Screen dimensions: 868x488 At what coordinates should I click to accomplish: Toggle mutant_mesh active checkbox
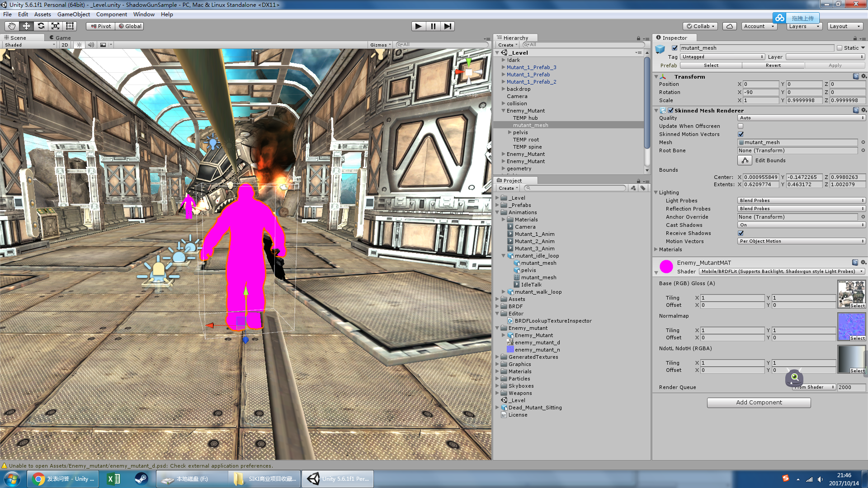(x=675, y=48)
